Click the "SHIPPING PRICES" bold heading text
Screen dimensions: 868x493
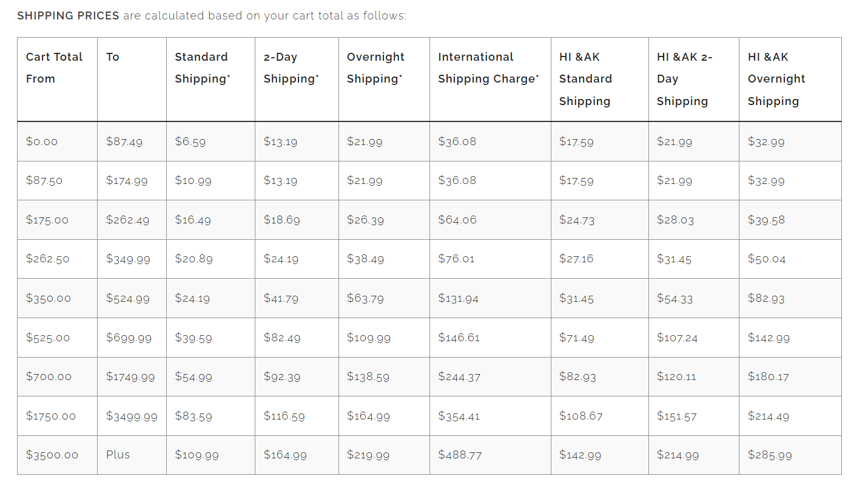pyautogui.click(x=68, y=16)
